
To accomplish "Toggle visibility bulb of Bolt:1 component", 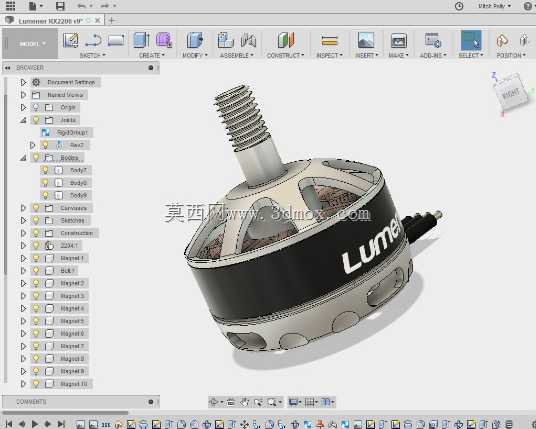I will pos(36,271).
